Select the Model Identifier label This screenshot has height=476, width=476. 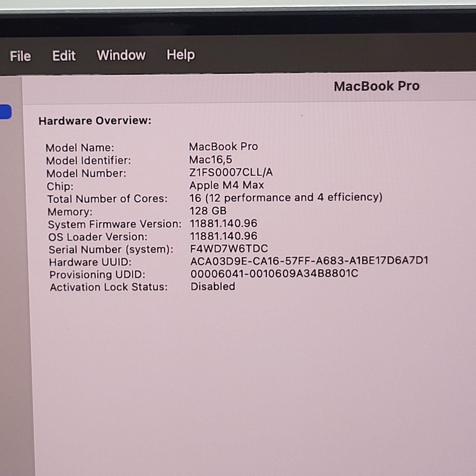click(x=88, y=160)
